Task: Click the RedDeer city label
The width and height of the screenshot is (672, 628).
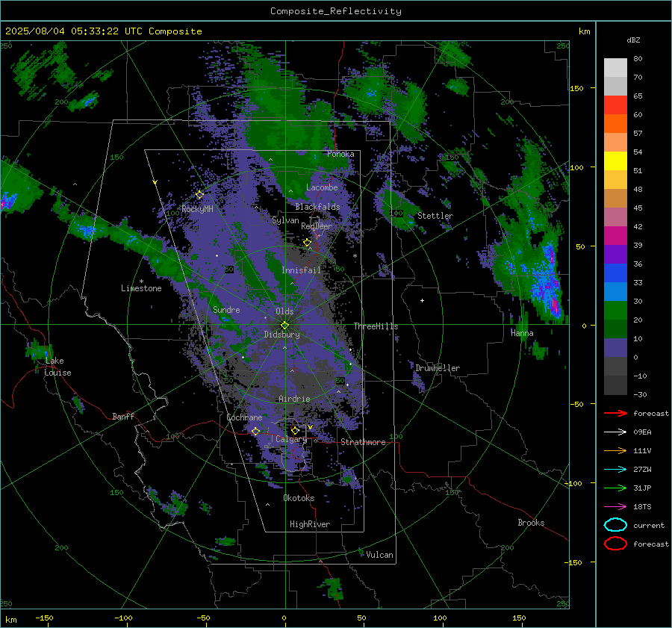Action: [317, 226]
